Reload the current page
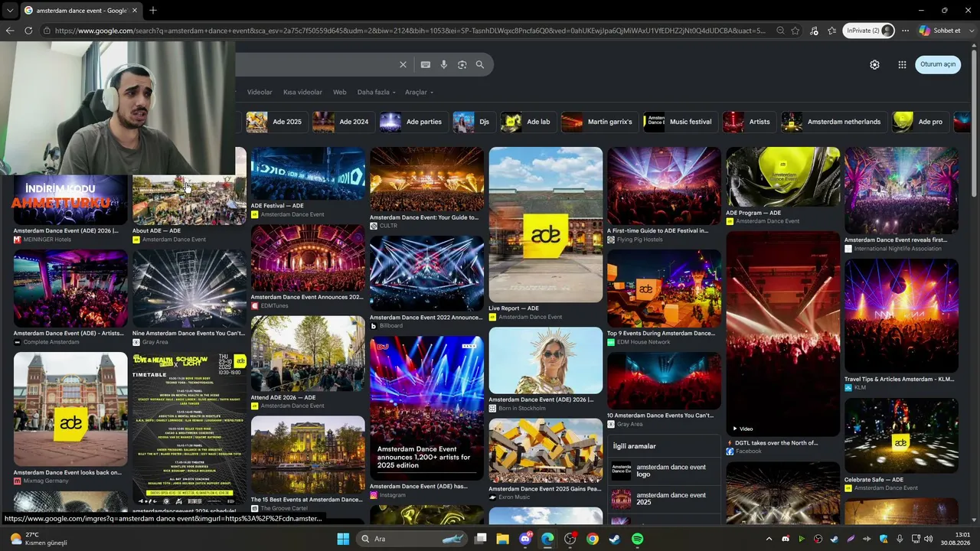This screenshot has height=551, width=980. [x=28, y=31]
